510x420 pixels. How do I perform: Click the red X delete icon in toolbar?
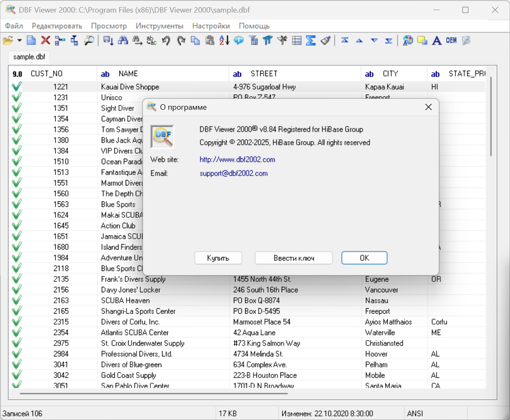[46, 40]
